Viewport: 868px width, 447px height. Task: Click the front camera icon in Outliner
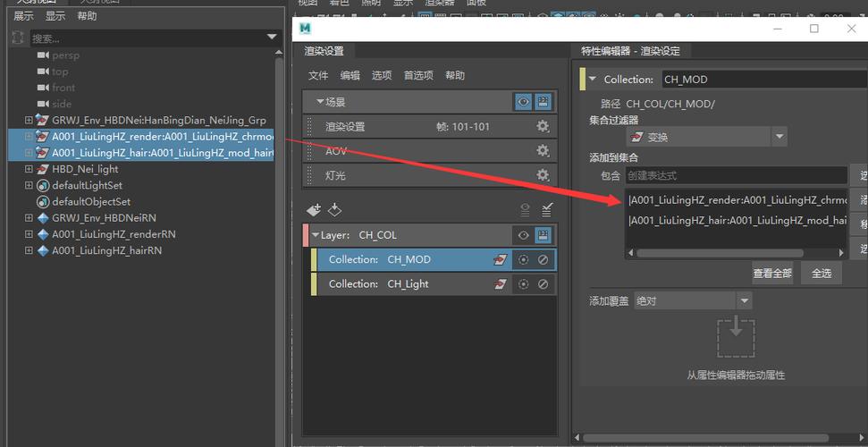point(43,88)
